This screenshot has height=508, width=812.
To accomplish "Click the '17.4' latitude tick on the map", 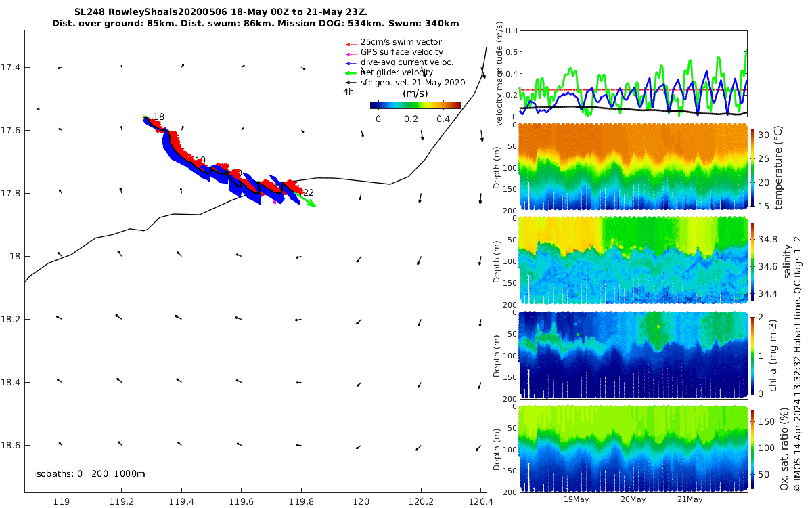I will [10, 68].
